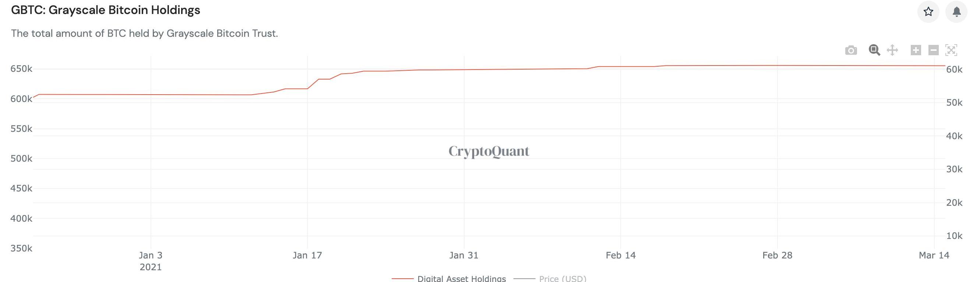The width and height of the screenshot is (980, 282).
Task: Click the red Digital Asset Holdings legend line
Action: (x=402, y=279)
